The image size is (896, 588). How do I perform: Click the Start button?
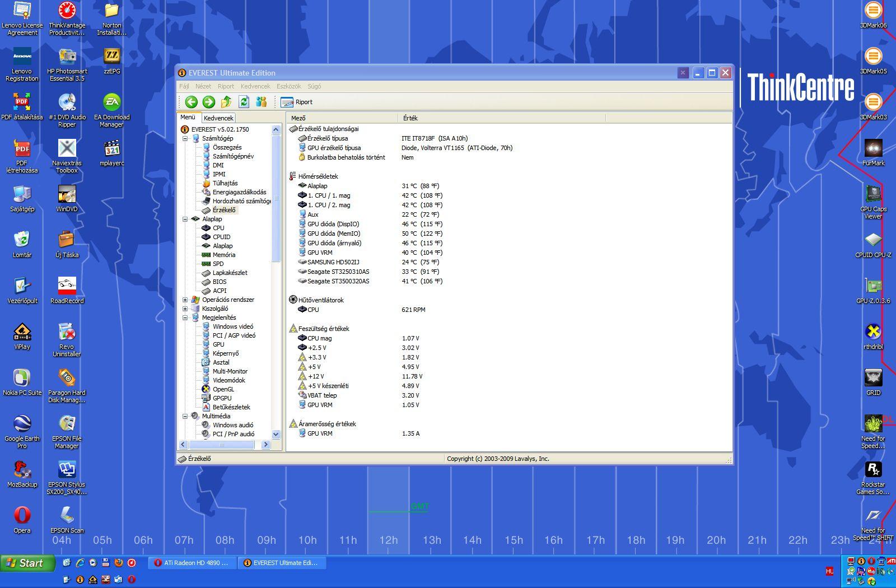click(28, 563)
